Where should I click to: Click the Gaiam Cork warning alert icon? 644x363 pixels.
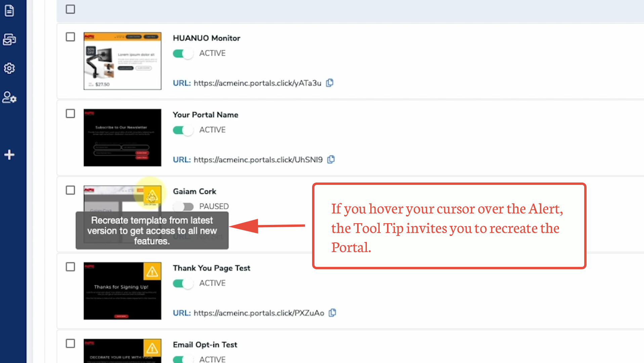pyautogui.click(x=152, y=195)
